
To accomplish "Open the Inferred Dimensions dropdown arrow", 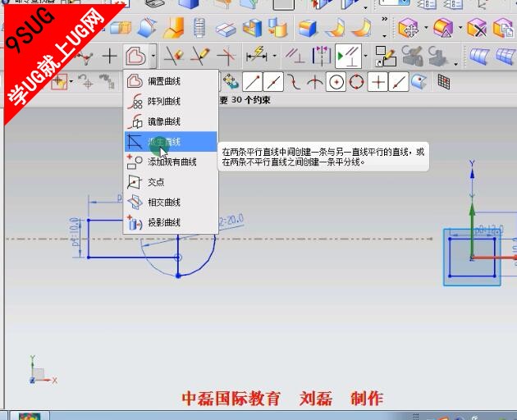I will [x=274, y=56].
